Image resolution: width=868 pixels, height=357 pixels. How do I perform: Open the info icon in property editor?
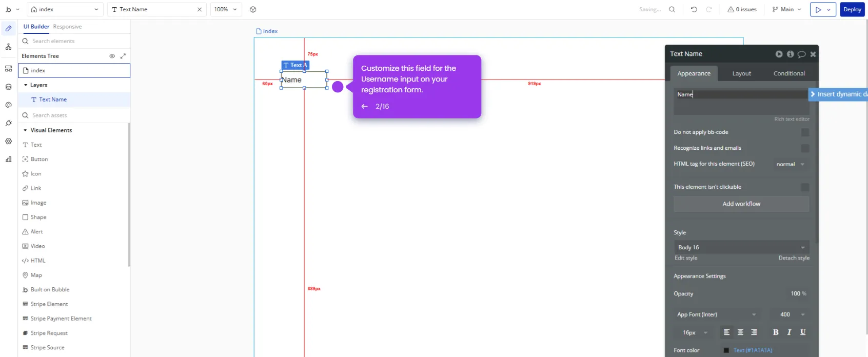pos(791,54)
